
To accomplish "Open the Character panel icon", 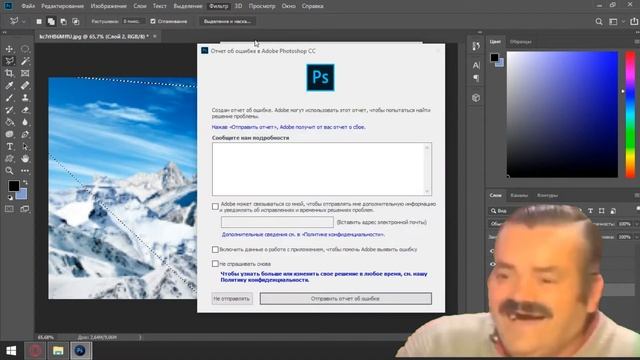I will tap(476, 65).
